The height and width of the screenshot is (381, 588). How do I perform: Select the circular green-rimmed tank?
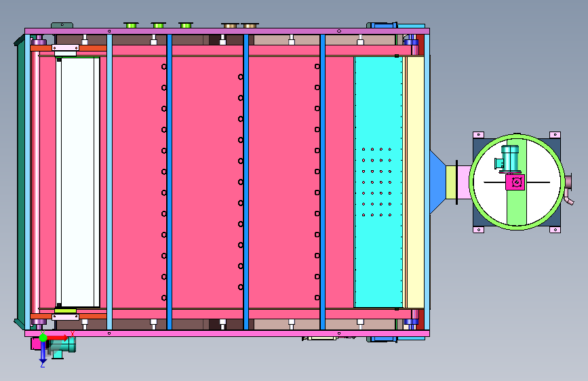click(x=517, y=182)
